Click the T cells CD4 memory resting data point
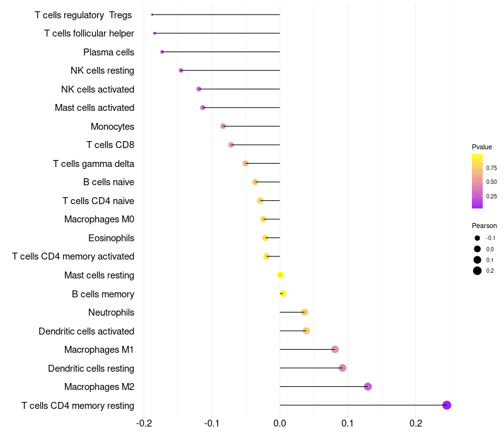The width and height of the screenshot is (504, 441). click(x=447, y=405)
